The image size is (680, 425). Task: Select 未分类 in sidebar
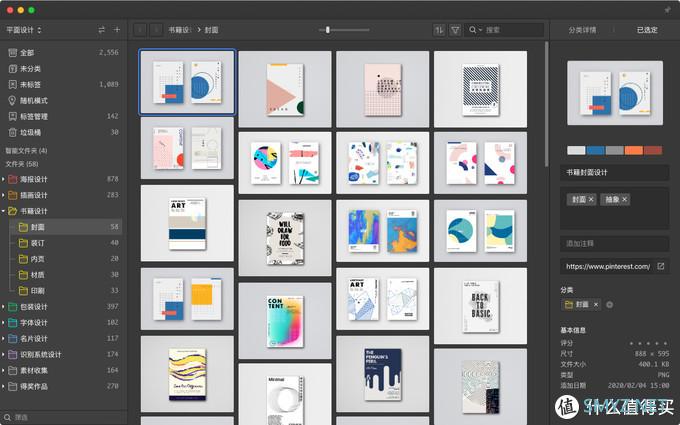point(63,69)
